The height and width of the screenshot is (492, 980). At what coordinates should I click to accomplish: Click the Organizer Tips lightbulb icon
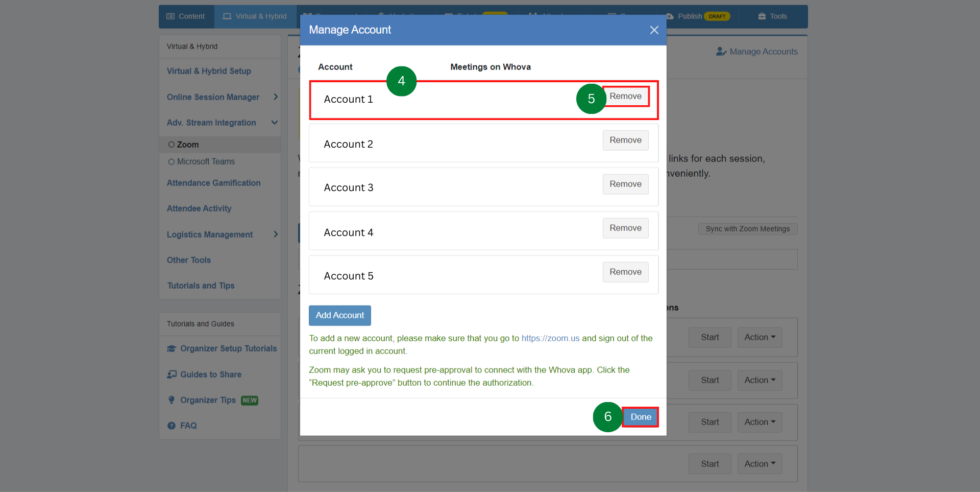[x=171, y=400]
